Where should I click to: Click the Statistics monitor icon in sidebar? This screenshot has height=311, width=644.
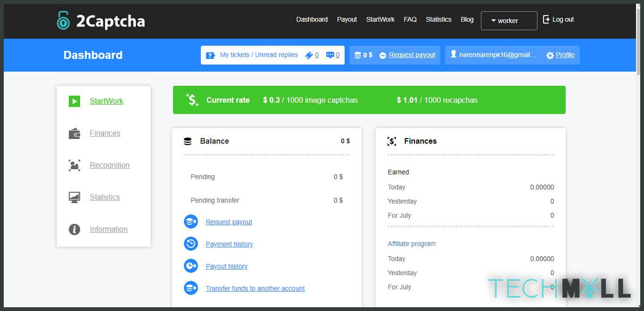(x=74, y=197)
